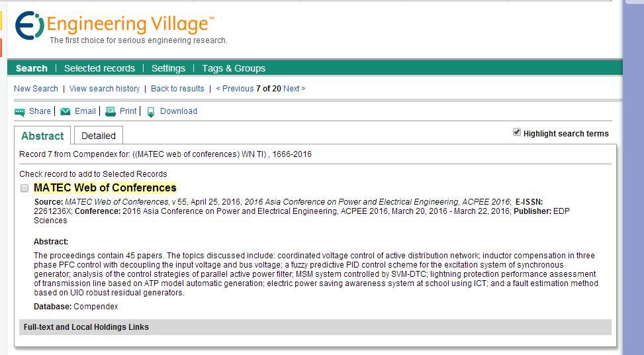Click the Abstract: heading

(51, 242)
